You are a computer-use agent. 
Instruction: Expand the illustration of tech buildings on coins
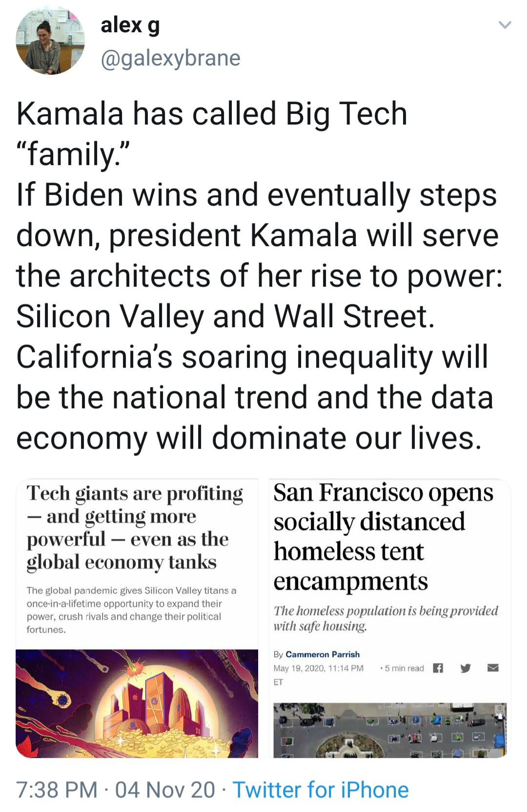coord(137,703)
